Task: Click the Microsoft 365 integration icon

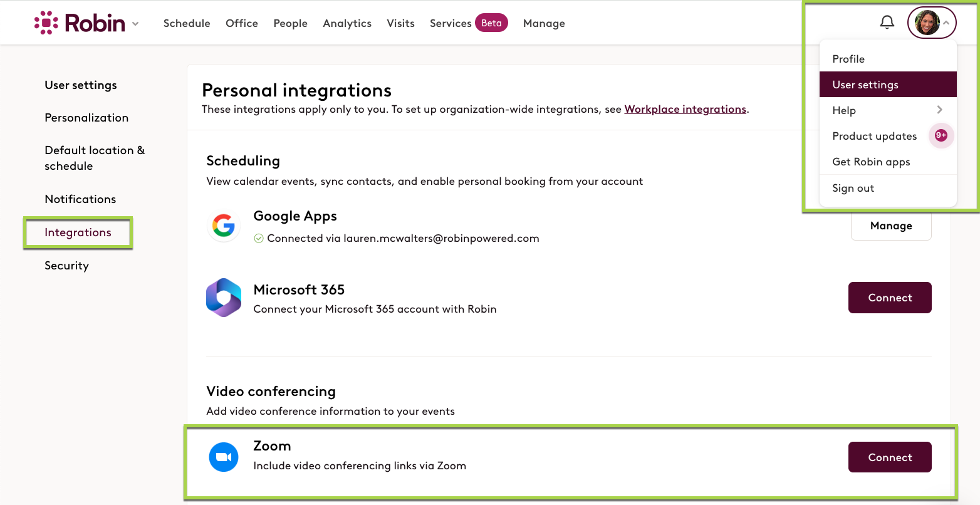Action: [224, 297]
